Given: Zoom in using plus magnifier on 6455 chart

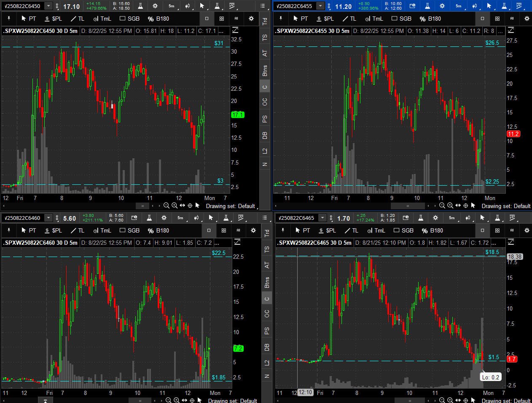Looking at the screenshot, I should [x=450, y=206].
